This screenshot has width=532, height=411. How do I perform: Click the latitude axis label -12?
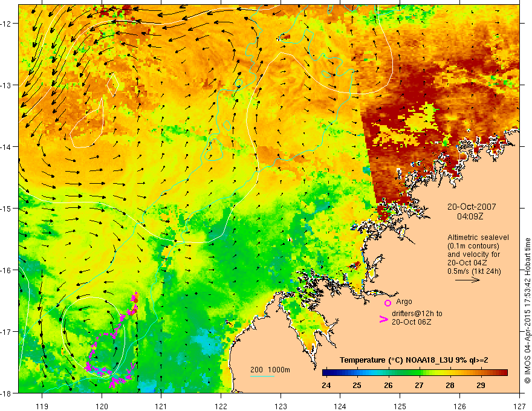click(7, 24)
